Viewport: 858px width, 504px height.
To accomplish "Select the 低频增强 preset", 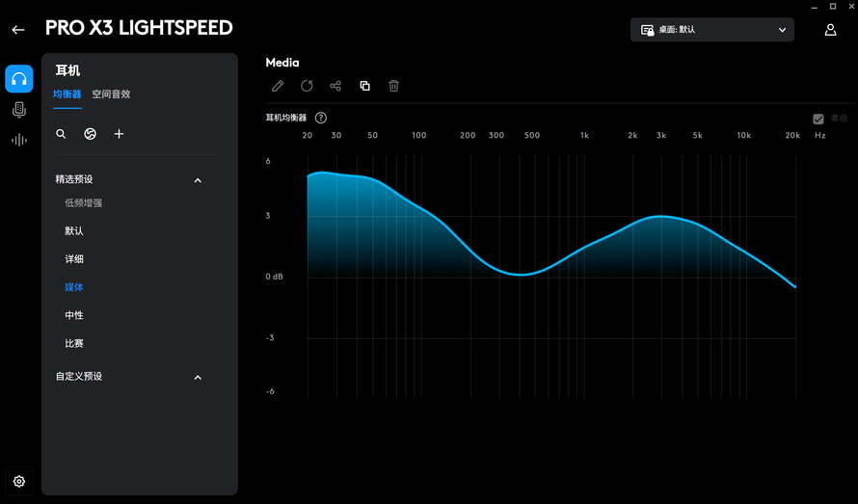I will click(84, 203).
